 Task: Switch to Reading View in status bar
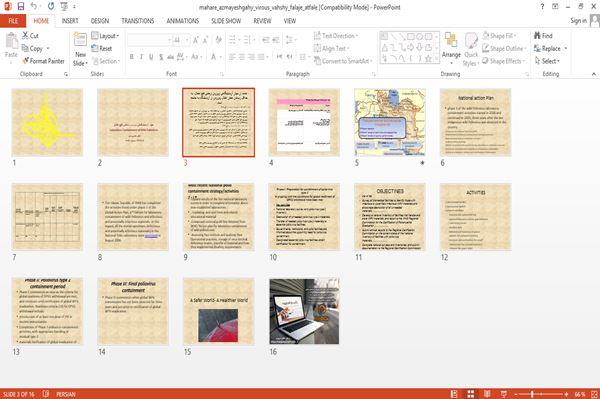[x=487, y=394]
